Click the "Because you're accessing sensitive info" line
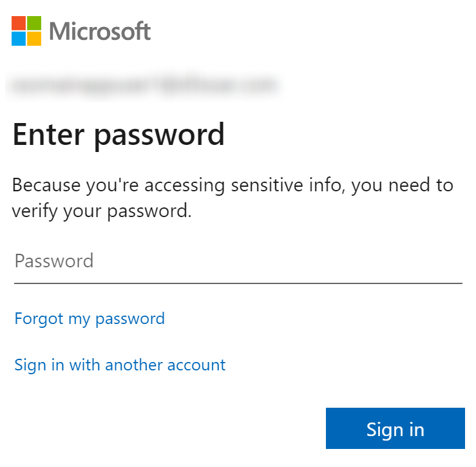The height and width of the screenshot is (467, 476). tap(233, 186)
